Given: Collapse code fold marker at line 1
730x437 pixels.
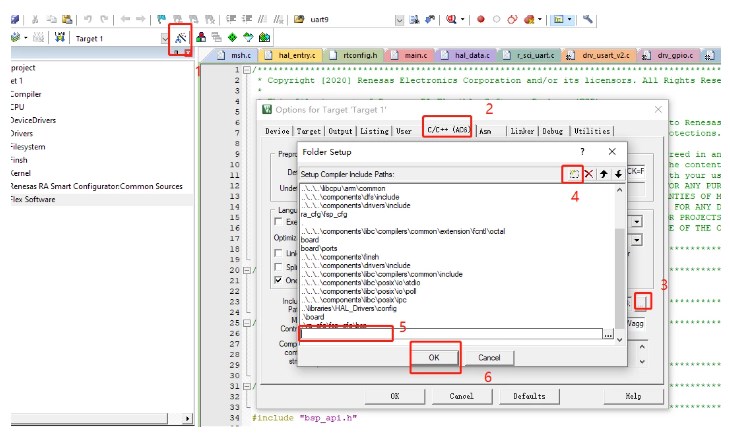Looking at the screenshot, I should point(247,70).
